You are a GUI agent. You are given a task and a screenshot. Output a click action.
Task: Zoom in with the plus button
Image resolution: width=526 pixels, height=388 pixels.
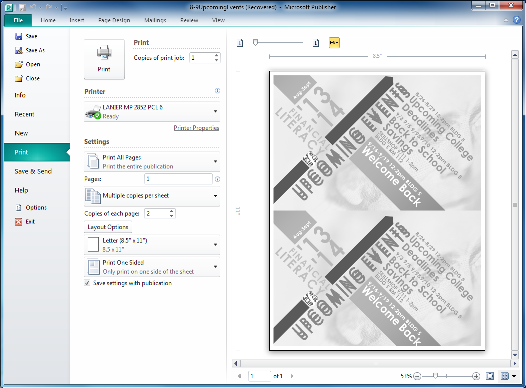coord(476,376)
